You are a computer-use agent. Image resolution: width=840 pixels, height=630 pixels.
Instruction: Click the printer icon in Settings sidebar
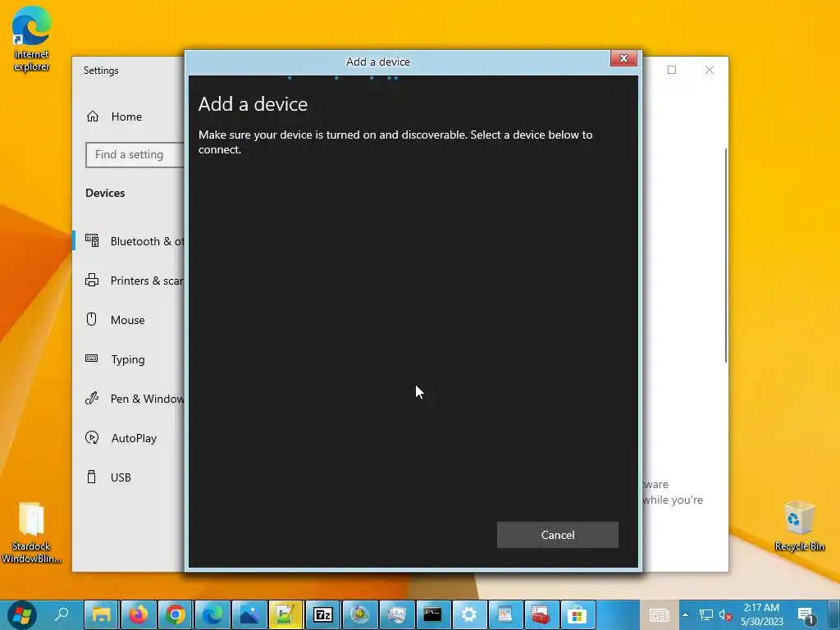(x=92, y=281)
